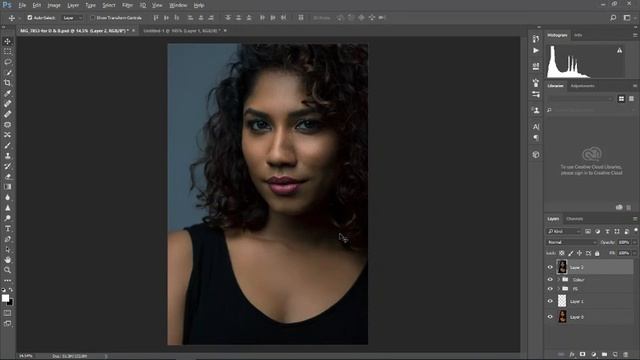Open the Normal blend mode dropdown
The width and height of the screenshot is (640, 360).
click(x=572, y=242)
